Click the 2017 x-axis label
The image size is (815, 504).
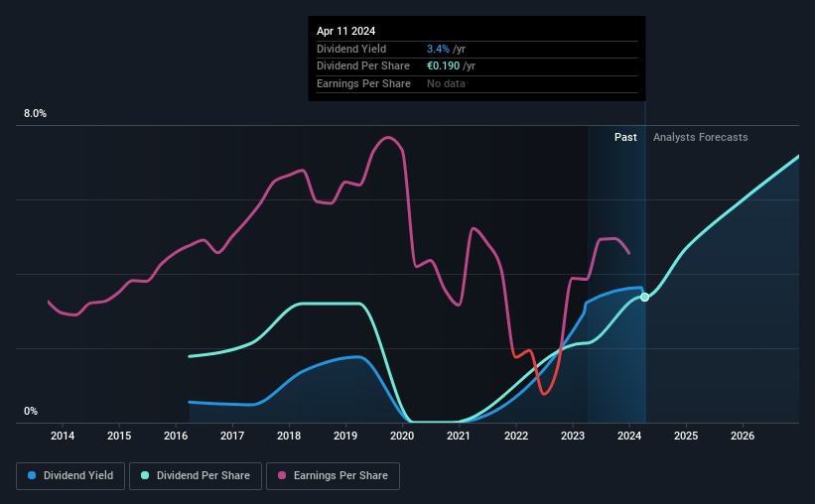click(232, 436)
